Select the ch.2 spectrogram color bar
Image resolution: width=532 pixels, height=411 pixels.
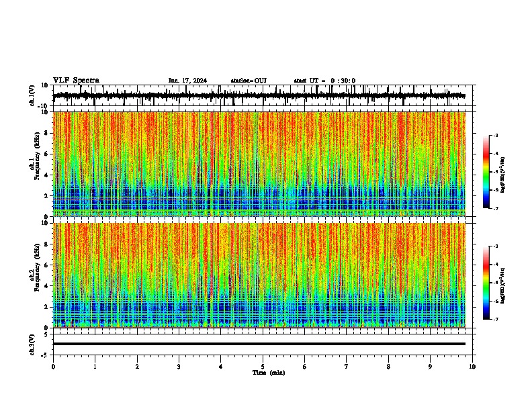[x=486, y=283]
